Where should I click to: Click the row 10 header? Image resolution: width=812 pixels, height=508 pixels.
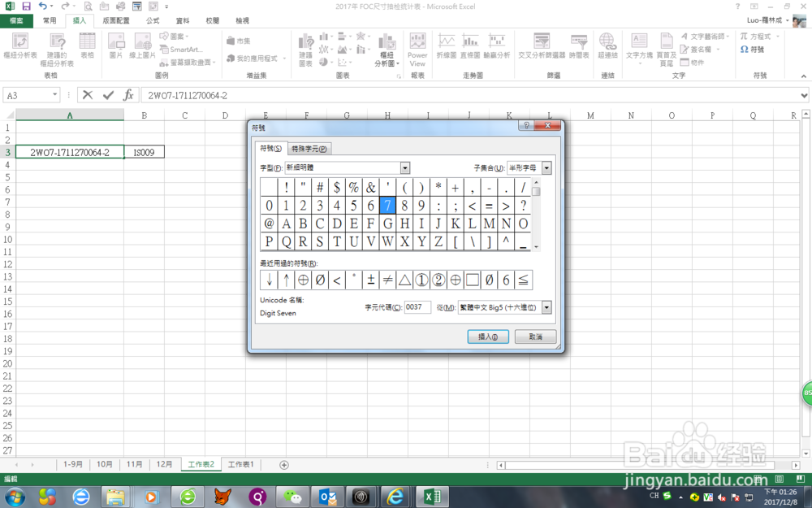8,240
